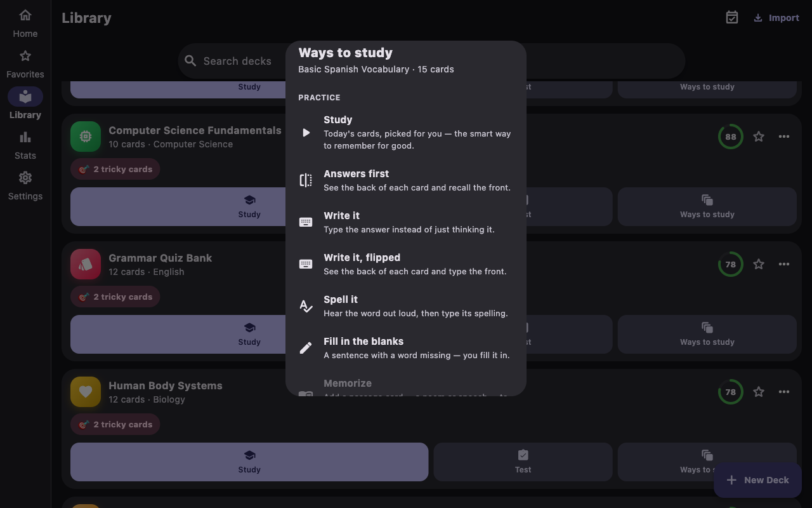Viewport: 812px width, 508px height.
Task: Open Favorites from sidebar
Action: 25,64
